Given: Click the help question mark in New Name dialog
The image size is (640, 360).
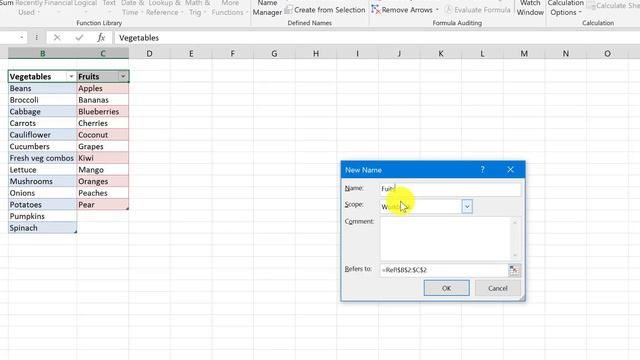Looking at the screenshot, I should click(482, 169).
